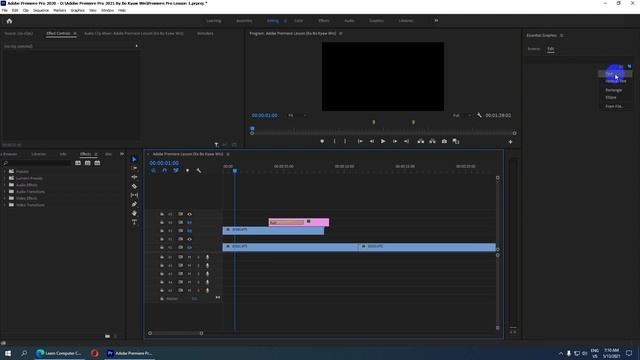Filter Effects panel by accelerated effects
The image size is (640, 360).
tap(78, 163)
